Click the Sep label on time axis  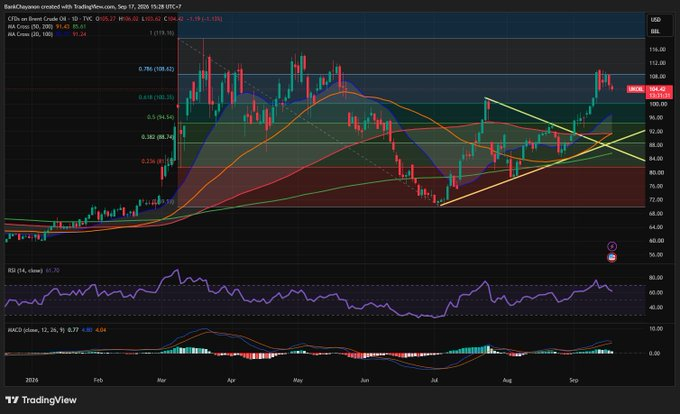coord(573,380)
